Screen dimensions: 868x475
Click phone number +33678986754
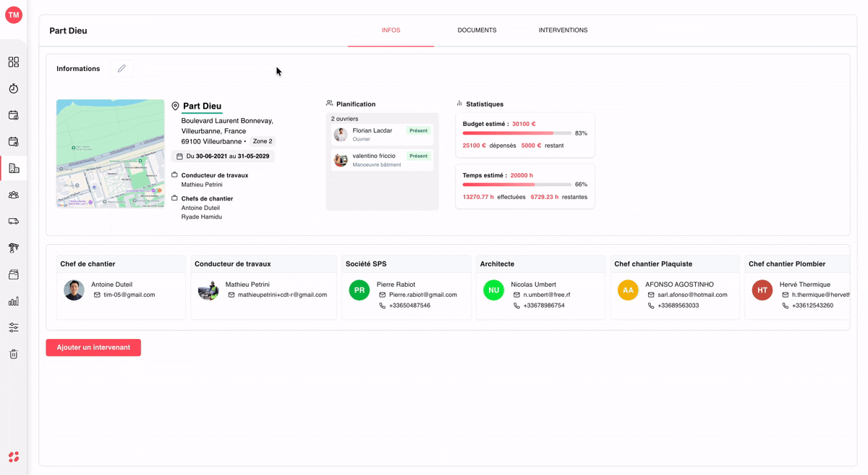point(544,306)
